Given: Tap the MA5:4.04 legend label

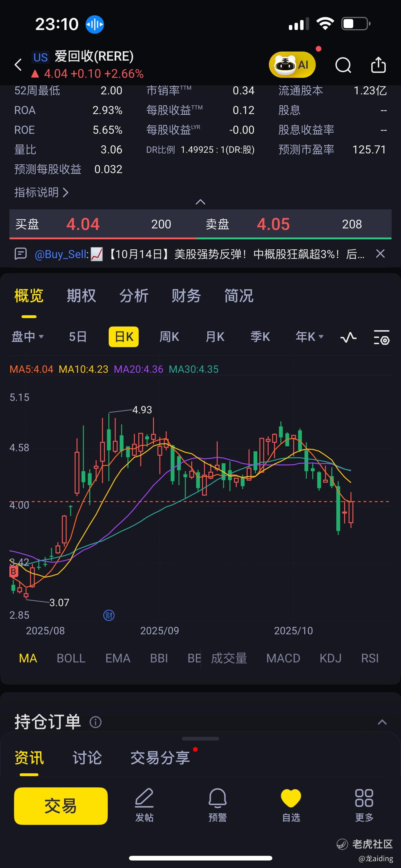Looking at the screenshot, I should click(x=31, y=369).
